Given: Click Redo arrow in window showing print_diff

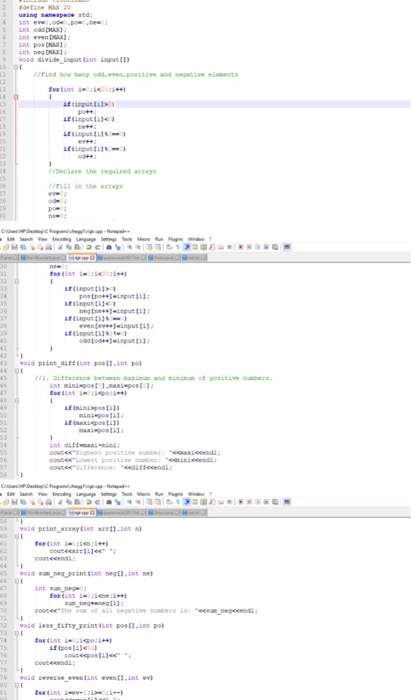Looking at the screenshot, I should [98, 247].
